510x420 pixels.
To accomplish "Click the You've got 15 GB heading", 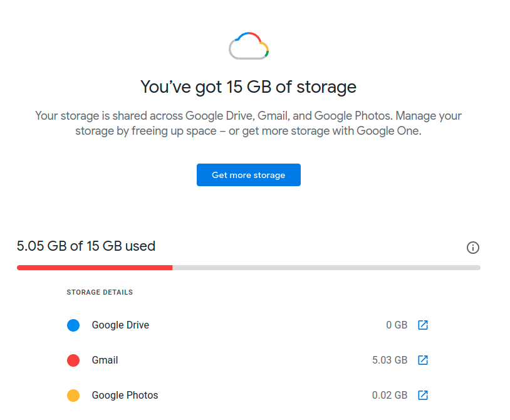I will click(x=249, y=87).
